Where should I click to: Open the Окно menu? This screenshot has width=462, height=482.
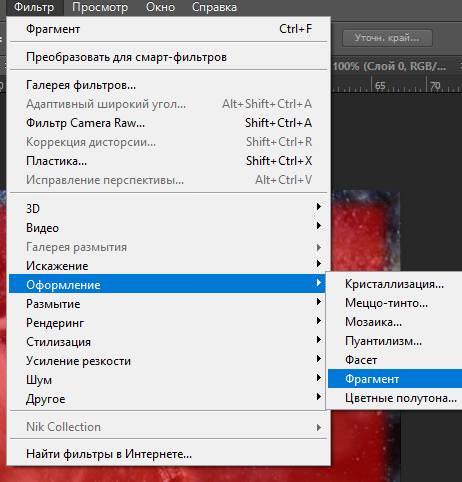[x=160, y=7]
